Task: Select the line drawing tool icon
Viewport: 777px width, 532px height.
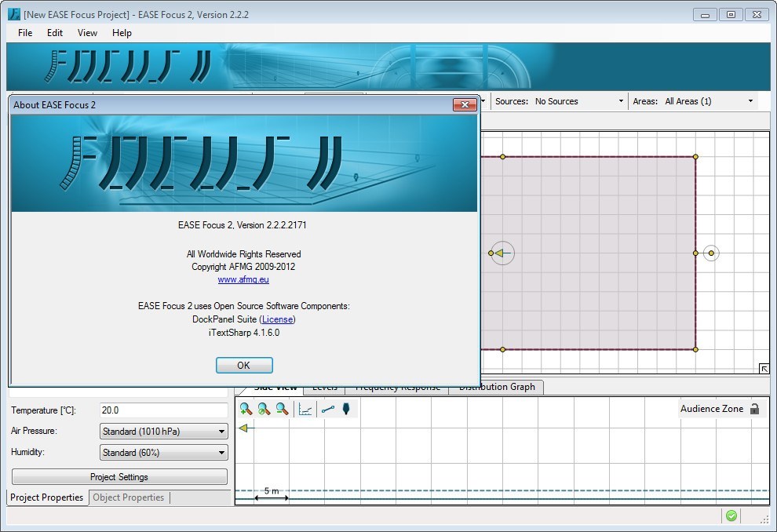Action: (328, 409)
